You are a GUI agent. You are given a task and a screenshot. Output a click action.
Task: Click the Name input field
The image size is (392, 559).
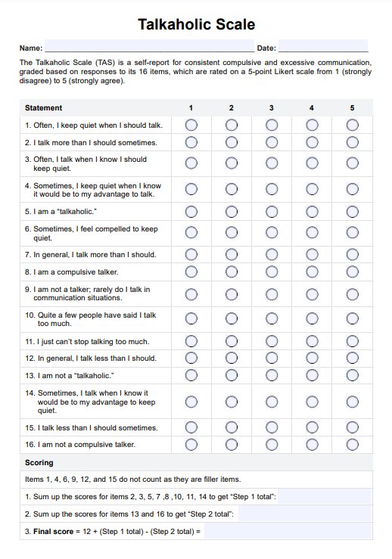[x=149, y=46]
